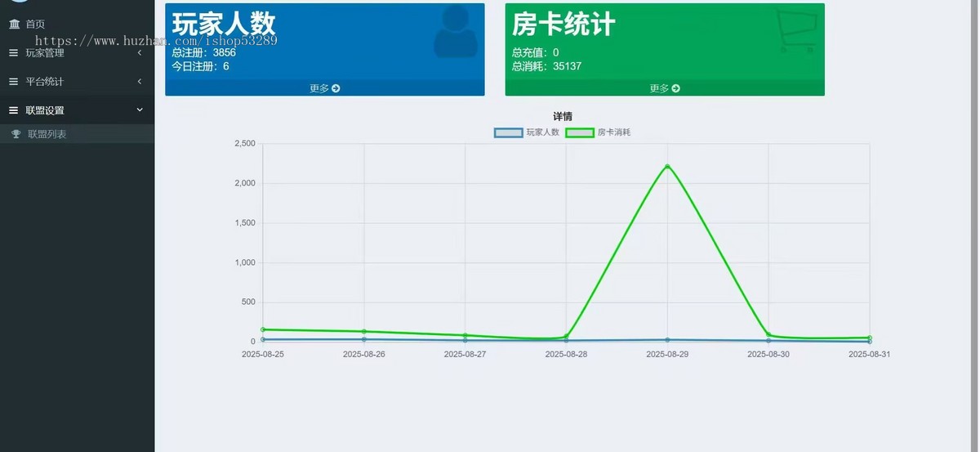This screenshot has width=980, height=452.
Task: Click the 2025-08-30 axis label
Action: (768, 354)
